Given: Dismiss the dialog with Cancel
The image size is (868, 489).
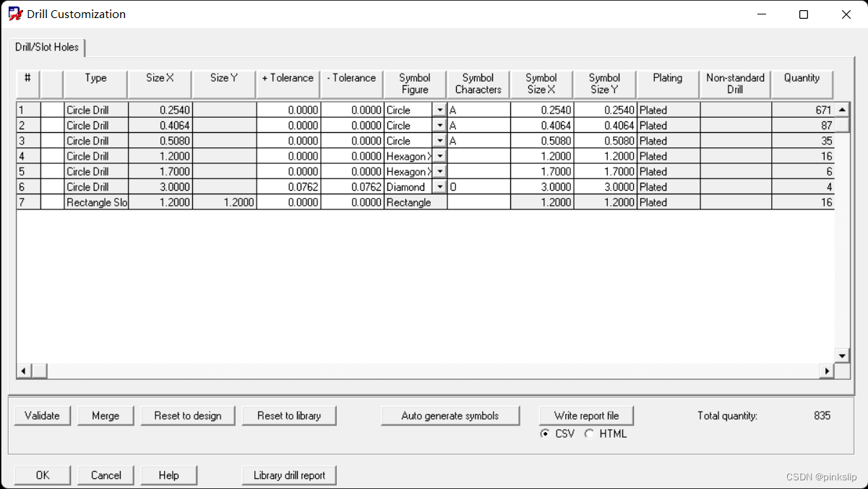Looking at the screenshot, I should click(105, 475).
